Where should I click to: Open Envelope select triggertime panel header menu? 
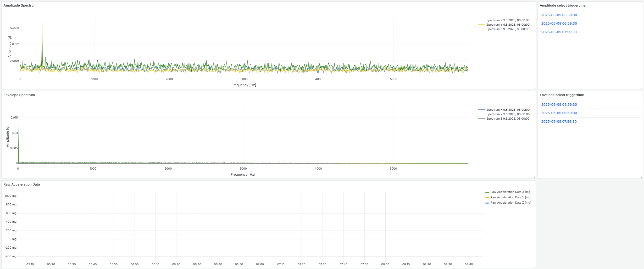pos(562,95)
